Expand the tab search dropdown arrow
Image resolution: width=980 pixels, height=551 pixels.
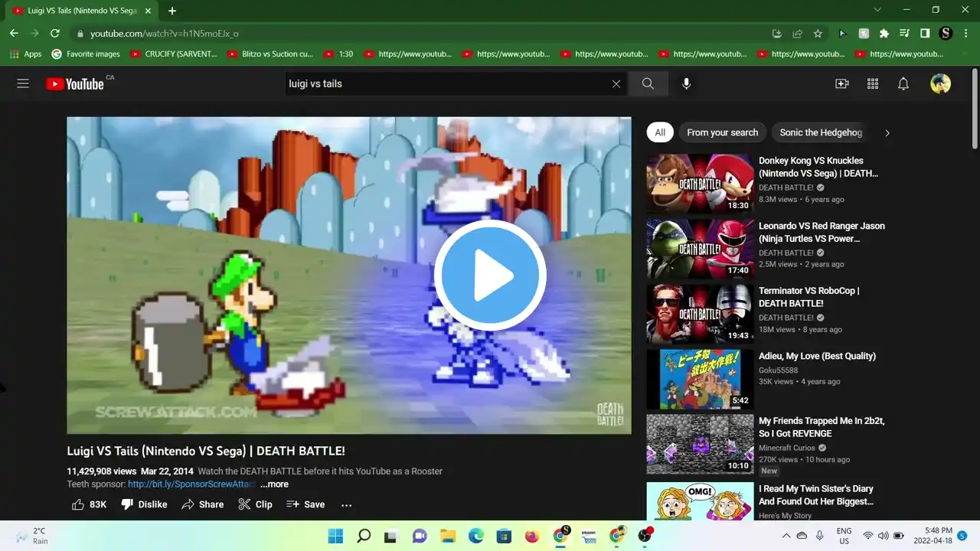(x=877, y=10)
